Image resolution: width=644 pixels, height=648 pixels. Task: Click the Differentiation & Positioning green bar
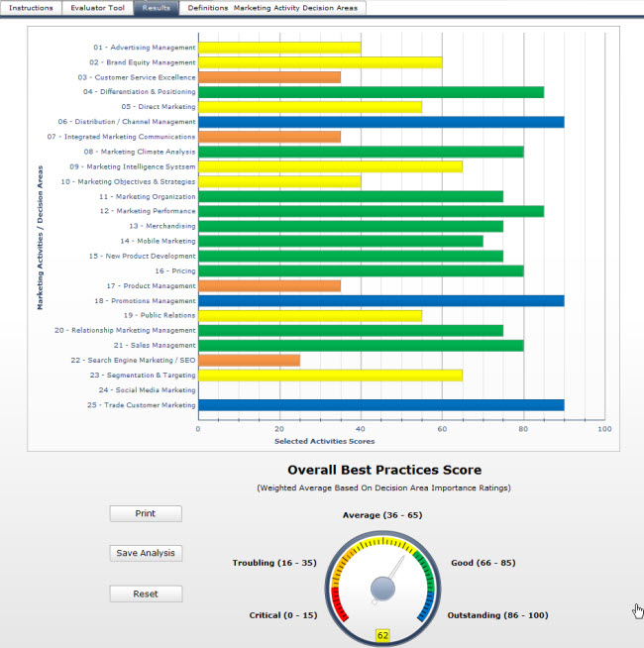[x=372, y=92]
